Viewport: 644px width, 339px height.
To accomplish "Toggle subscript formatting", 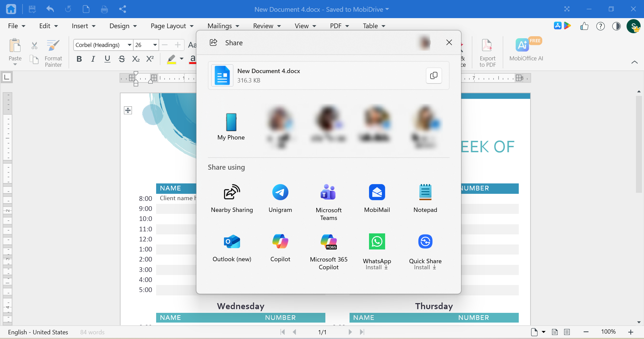I will [x=136, y=59].
